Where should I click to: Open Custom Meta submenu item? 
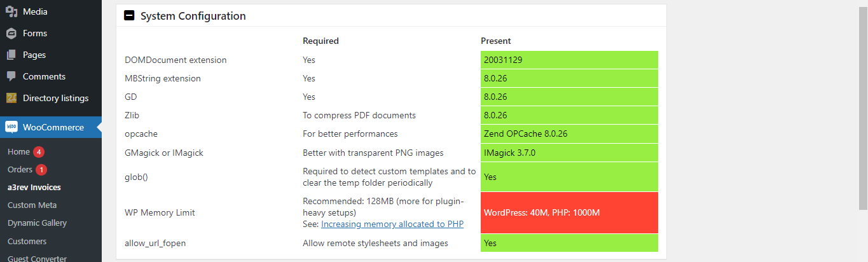point(32,205)
